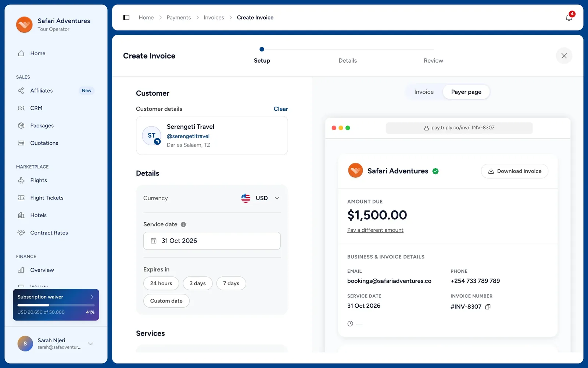The image size is (588, 368).
Task: Close the Create Invoice wizard
Action: (x=564, y=56)
